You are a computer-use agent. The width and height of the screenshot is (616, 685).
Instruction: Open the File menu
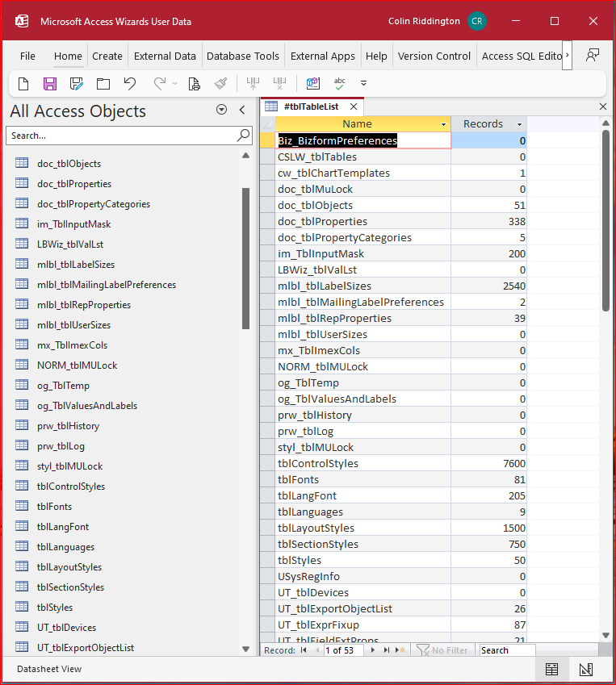coord(27,56)
